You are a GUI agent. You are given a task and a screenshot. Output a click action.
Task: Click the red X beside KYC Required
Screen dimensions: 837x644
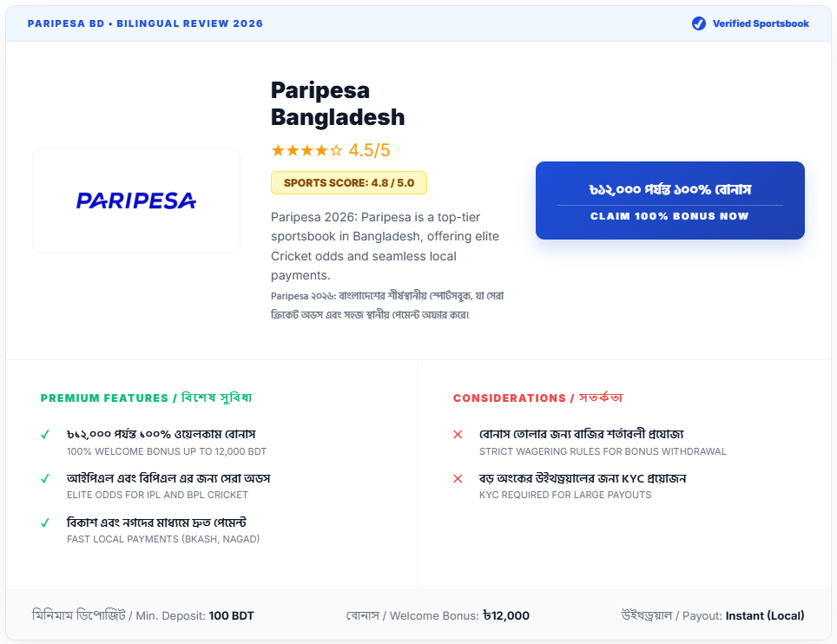pos(458,478)
